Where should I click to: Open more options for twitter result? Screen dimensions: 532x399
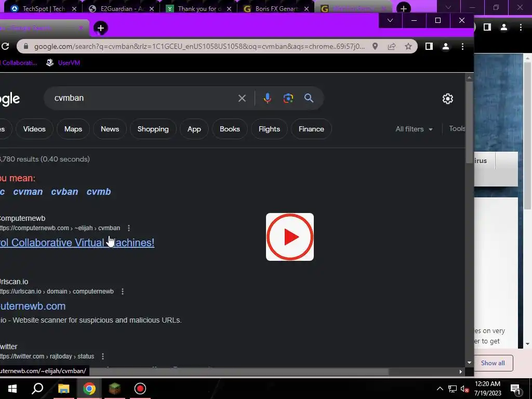103,356
